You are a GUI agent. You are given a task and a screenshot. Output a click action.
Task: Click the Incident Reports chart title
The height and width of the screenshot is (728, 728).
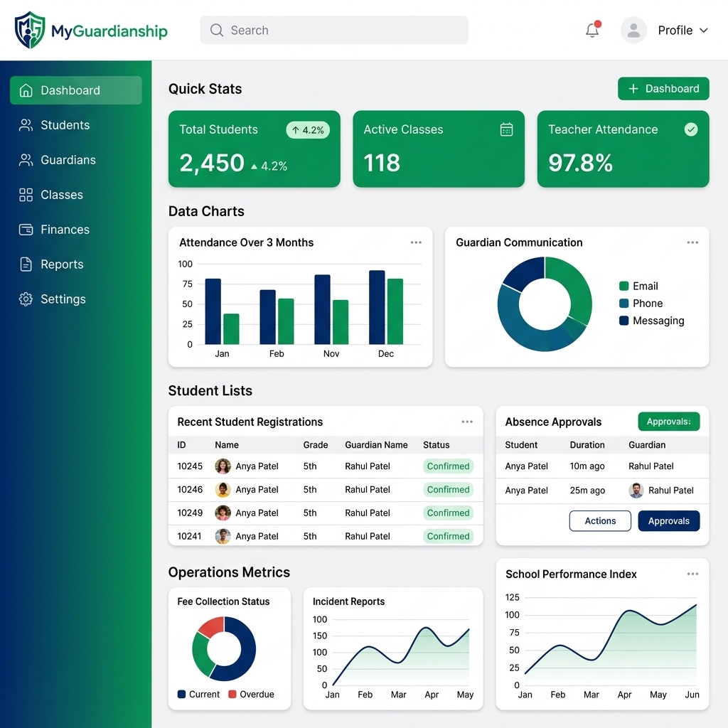point(348,601)
